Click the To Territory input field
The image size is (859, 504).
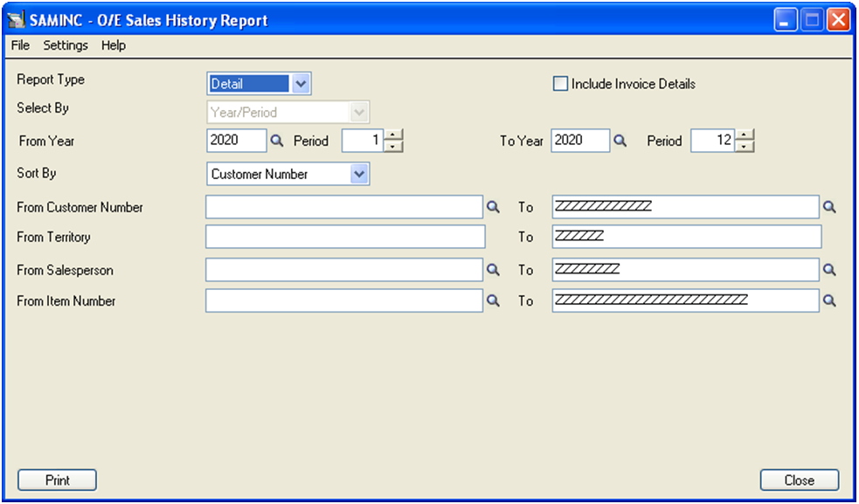[x=687, y=237]
